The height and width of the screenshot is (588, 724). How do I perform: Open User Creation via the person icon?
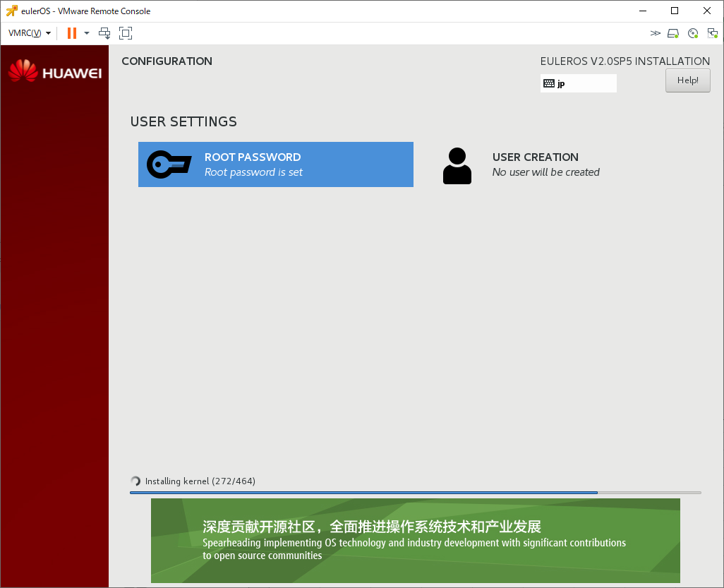click(457, 164)
